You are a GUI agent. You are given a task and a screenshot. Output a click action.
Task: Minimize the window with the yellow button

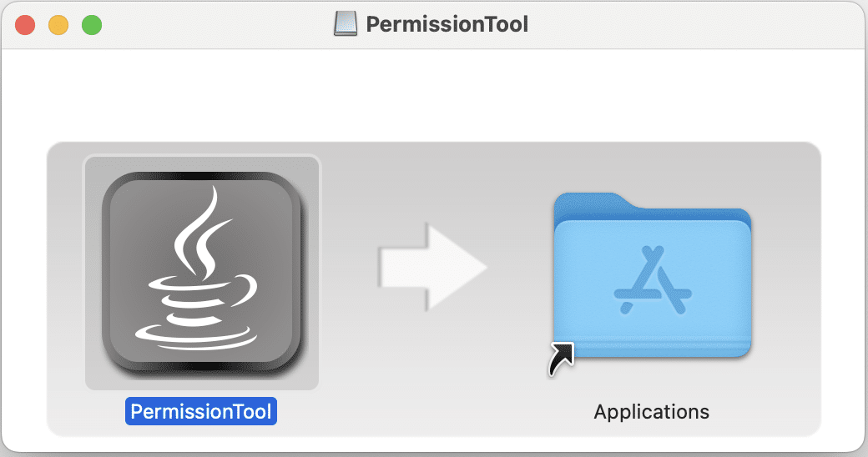tap(58, 24)
